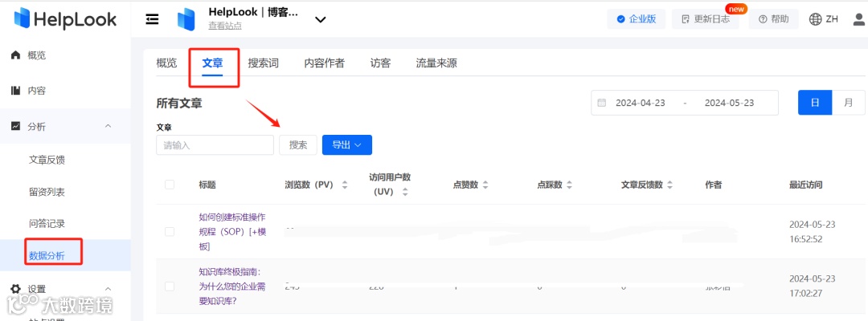Open the 更新日志 changelog button
Screen dimensions: 868x321
click(706, 19)
